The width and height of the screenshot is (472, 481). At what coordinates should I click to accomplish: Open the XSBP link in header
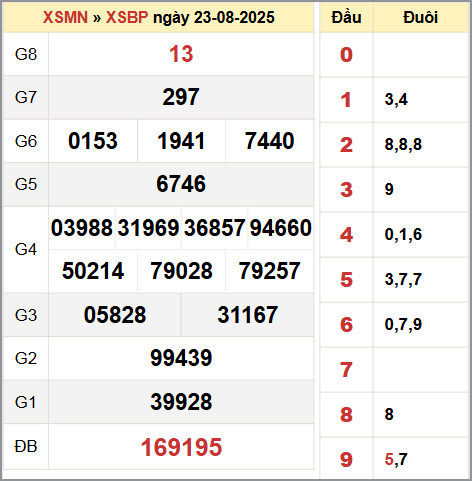tap(127, 17)
